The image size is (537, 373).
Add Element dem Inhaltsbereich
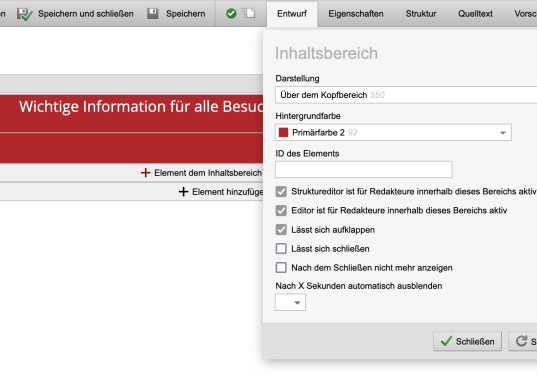tap(202, 173)
